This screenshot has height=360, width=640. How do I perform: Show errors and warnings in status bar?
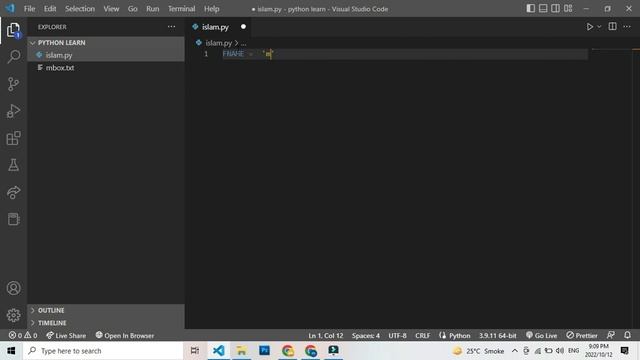[23, 336]
